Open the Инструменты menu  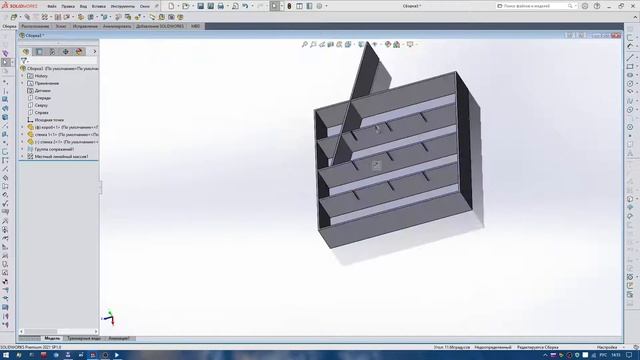tap(122, 7)
